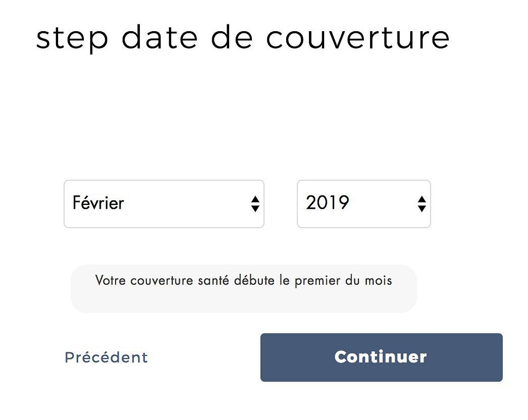
Task: Click the up arrow in the month selector
Action: coord(255,199)
